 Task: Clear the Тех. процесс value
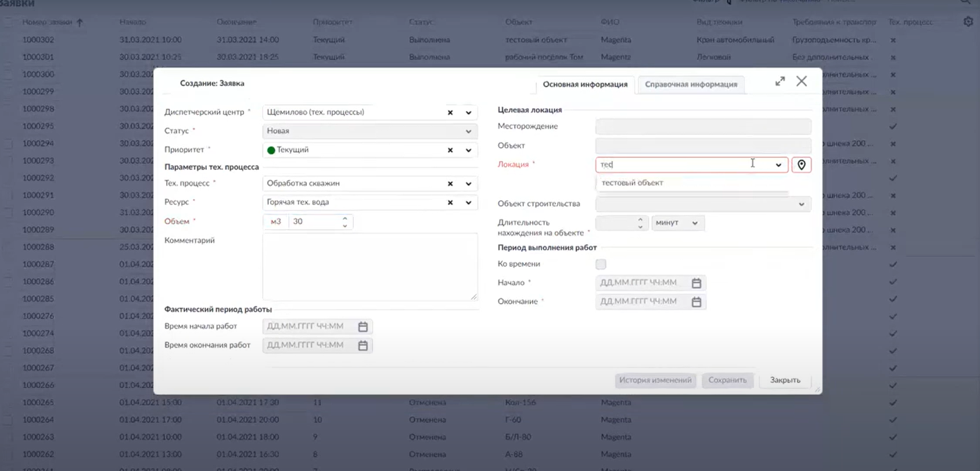(x=450, y=184)
